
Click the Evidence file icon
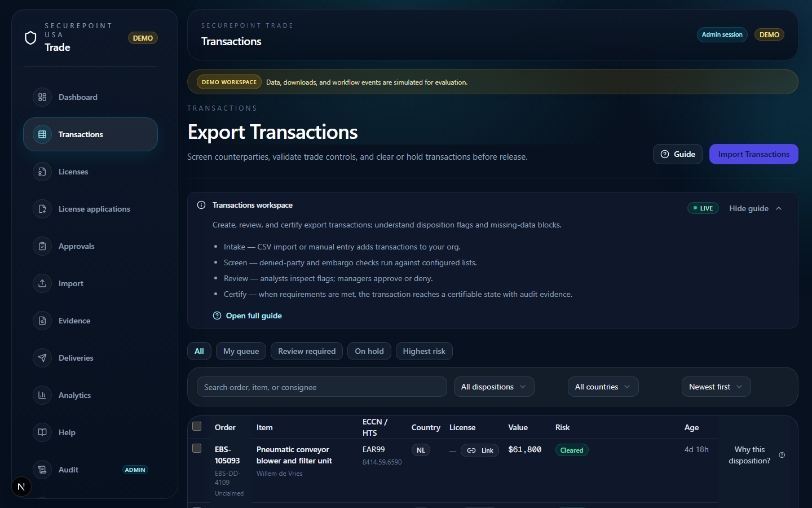[x=42, y=321]
